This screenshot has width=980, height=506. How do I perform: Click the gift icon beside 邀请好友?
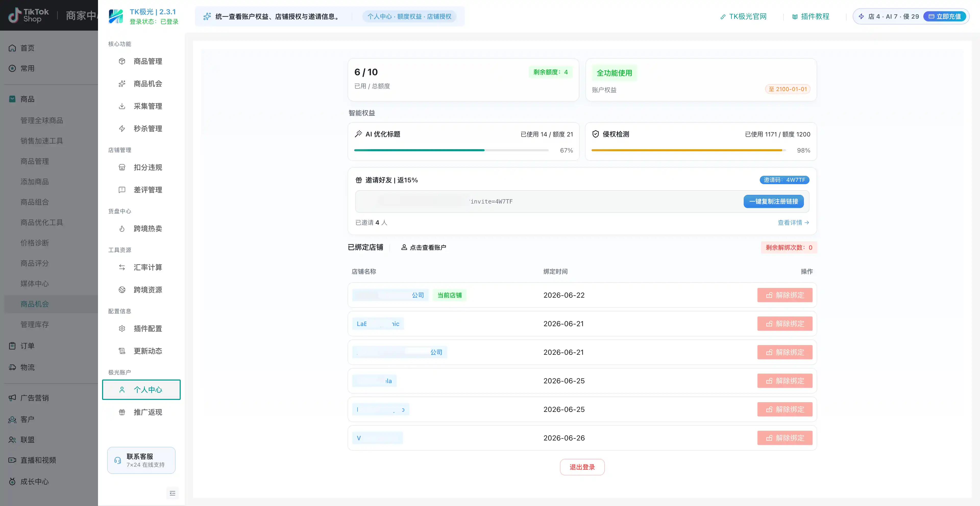tap(359, 180)
